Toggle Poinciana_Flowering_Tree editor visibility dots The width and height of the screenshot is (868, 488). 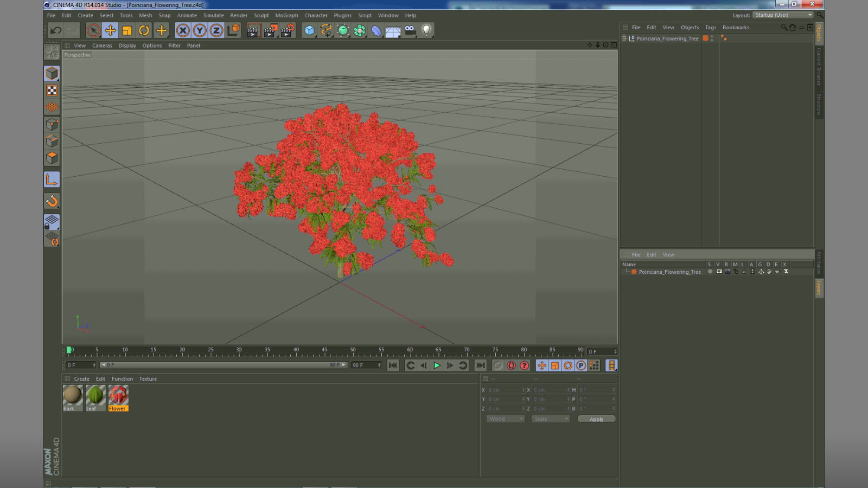(x=712, y=38)
